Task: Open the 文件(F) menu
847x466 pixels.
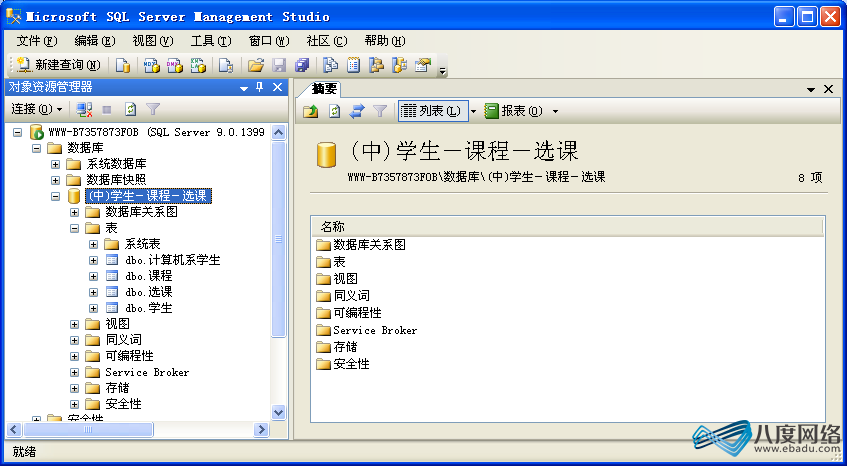Action: pyautogui.click(x=37, y=41)
